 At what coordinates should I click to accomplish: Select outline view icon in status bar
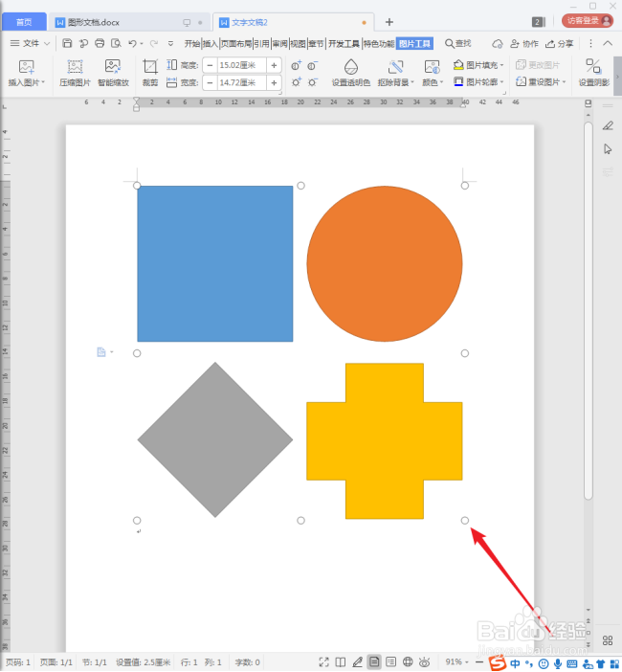390,662
